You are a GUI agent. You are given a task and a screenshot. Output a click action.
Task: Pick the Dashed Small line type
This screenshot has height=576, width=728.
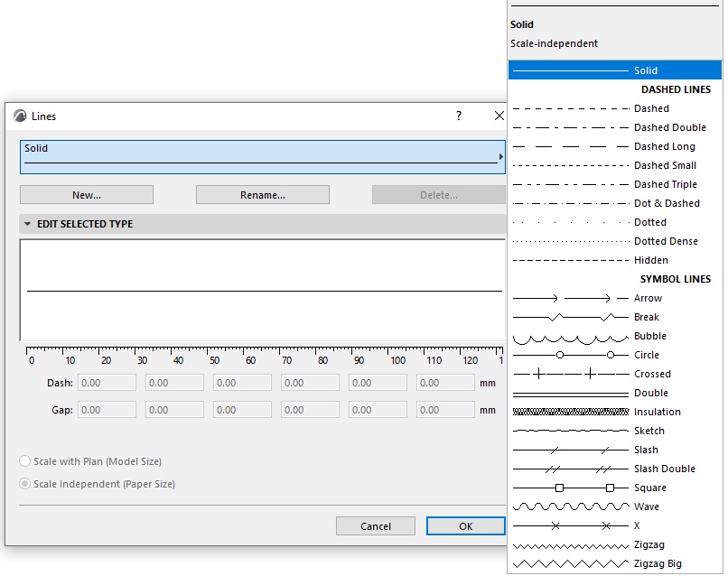point(615,165)
